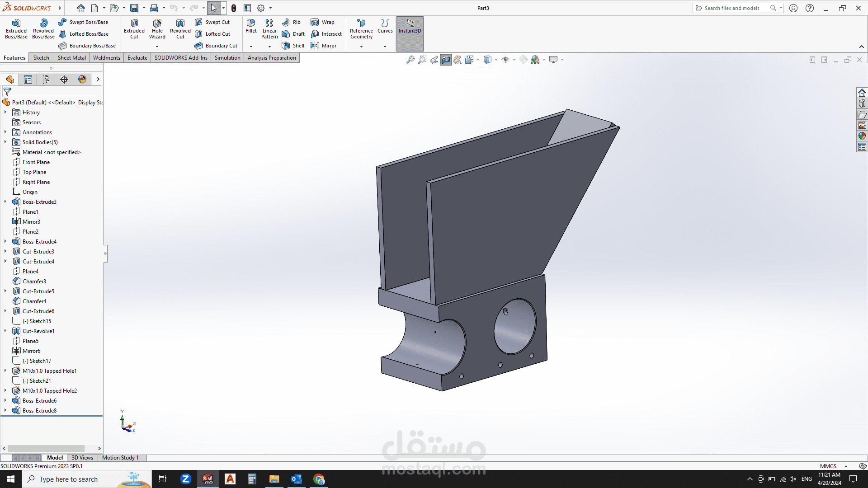Image resolution: width=868 pixels, height=488 pixels.
Task: Expand the M10x1.0 Tapped Hole1 node
Action: [5, 371]
